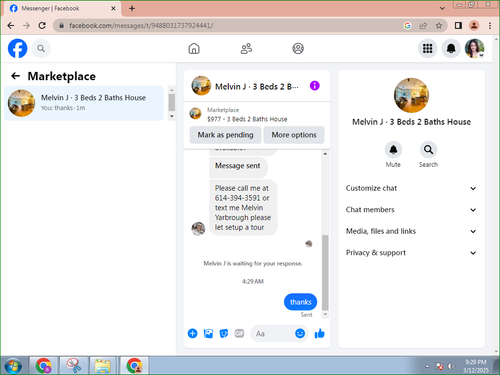Click Melvin's avatar beside the message
The height and width of the screenshot is (375, 500).
pyautogui.click(x=198, y=229)
